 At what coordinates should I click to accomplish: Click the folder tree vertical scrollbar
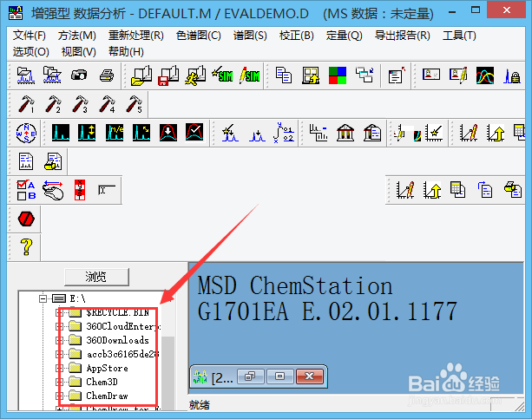[x=168, y=372]
